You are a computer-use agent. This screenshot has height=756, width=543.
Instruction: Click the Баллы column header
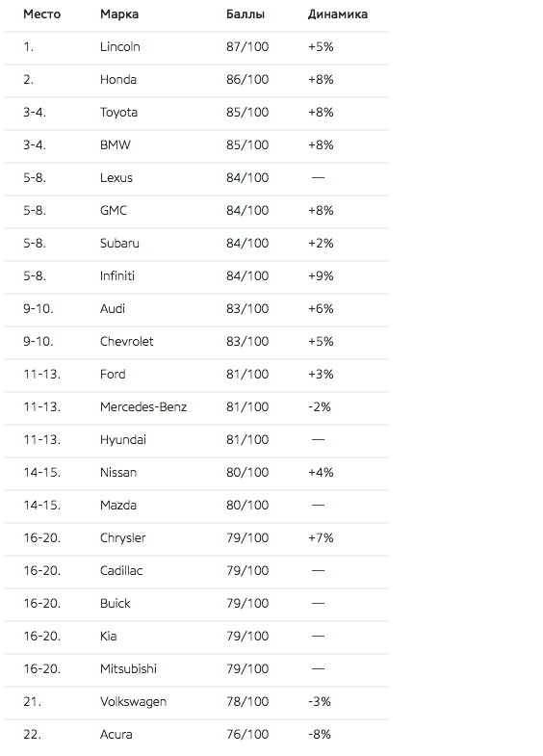tap(246, 14)
